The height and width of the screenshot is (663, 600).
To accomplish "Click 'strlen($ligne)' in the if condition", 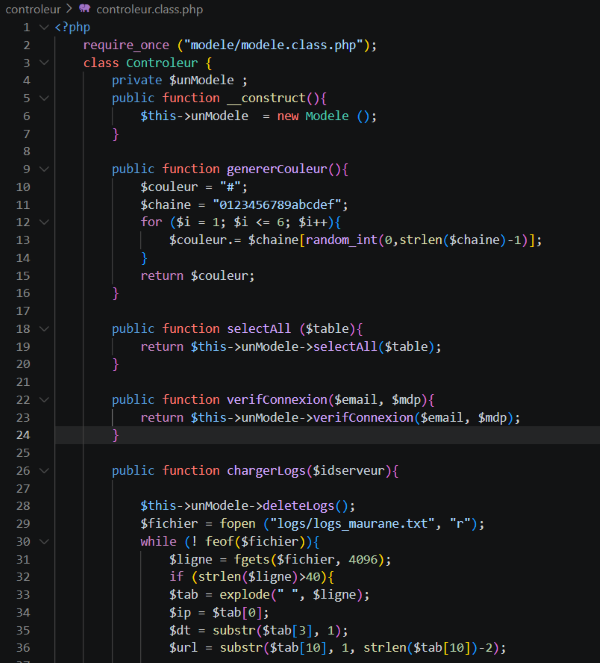I will click(x=248, y=577).
